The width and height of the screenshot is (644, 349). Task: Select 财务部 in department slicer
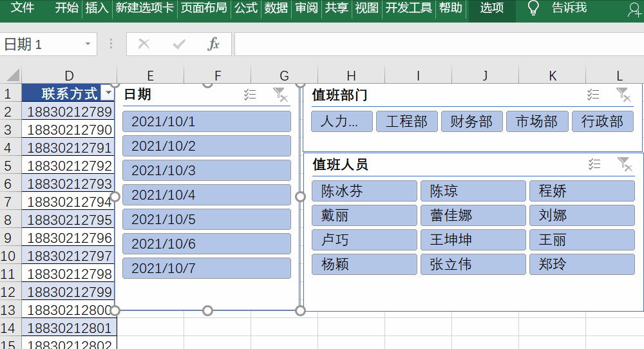click(x=472, y=122)
